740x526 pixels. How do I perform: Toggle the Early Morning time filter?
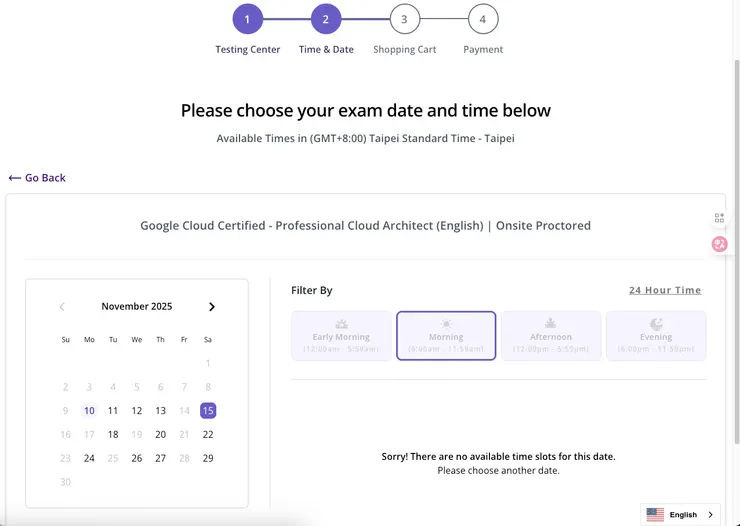tap(341, 336)
